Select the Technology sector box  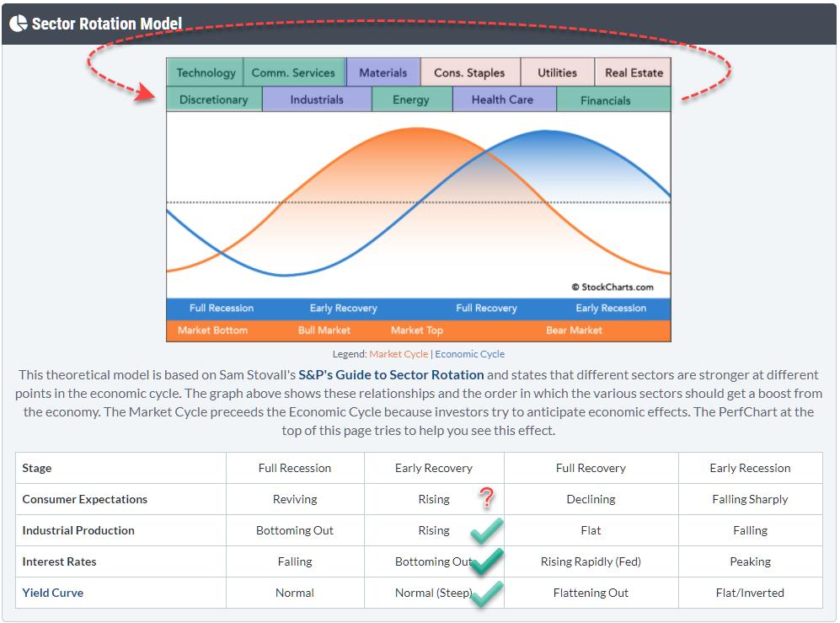click(x=206, y=73)
